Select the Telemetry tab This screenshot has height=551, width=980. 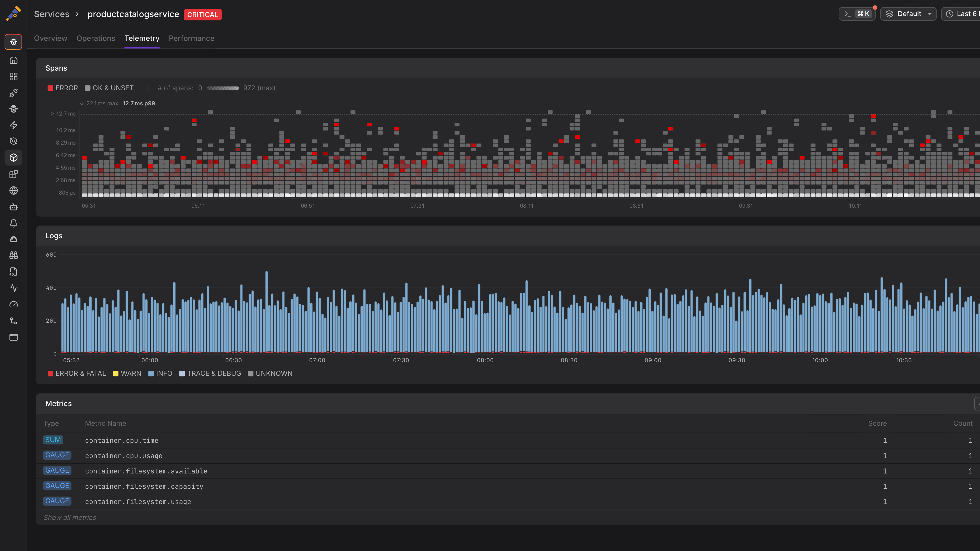[142, 38]
